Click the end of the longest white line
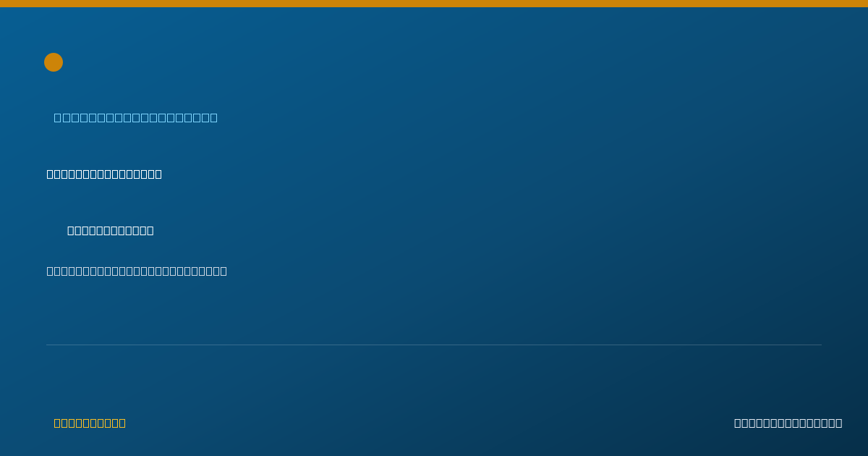 coord(224,271)
